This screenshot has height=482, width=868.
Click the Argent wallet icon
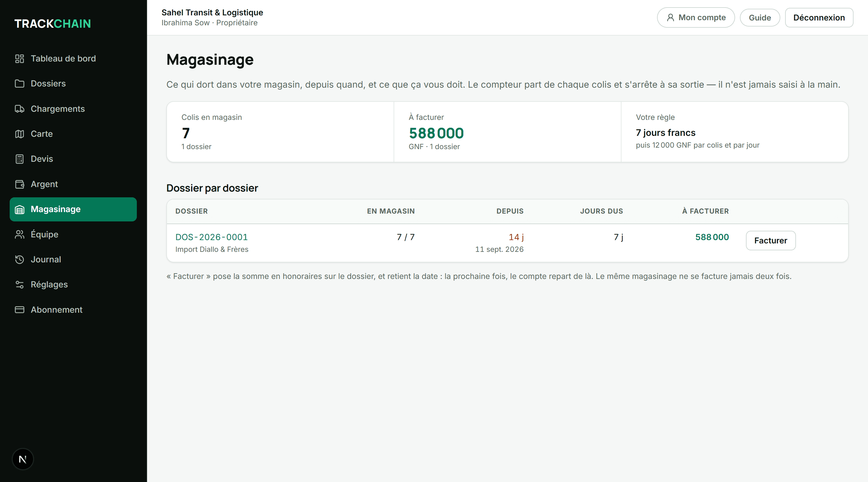point(20,184)
